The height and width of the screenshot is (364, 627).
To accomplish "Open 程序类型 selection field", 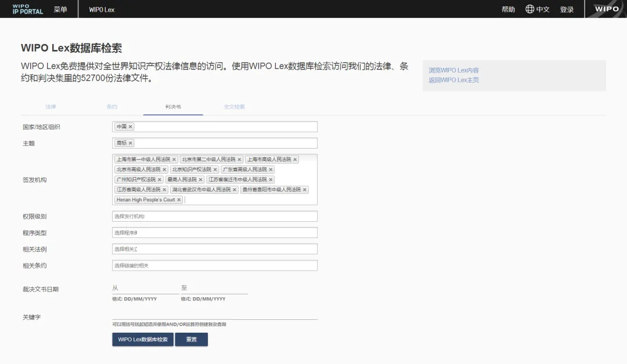I will click(x=215, y=233).
